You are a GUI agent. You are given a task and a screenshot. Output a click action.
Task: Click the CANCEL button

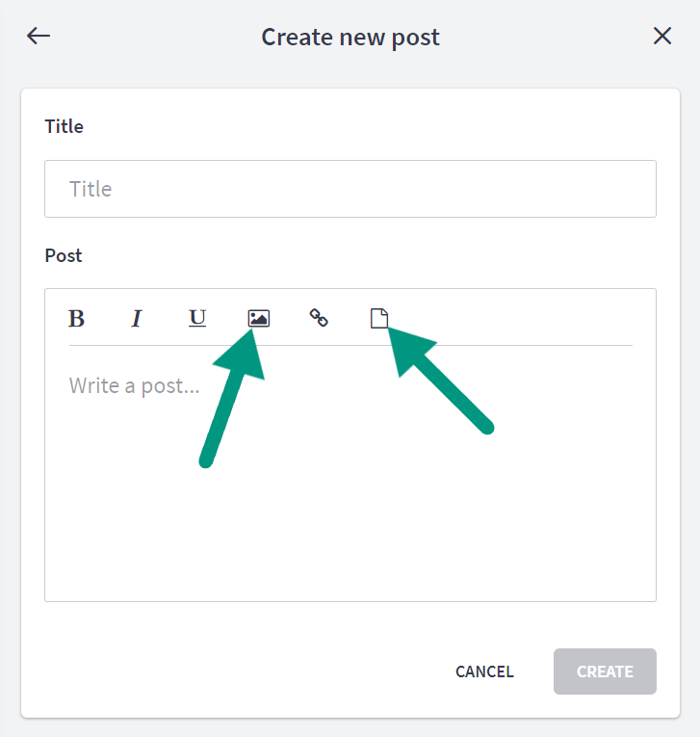click(484, 671)
